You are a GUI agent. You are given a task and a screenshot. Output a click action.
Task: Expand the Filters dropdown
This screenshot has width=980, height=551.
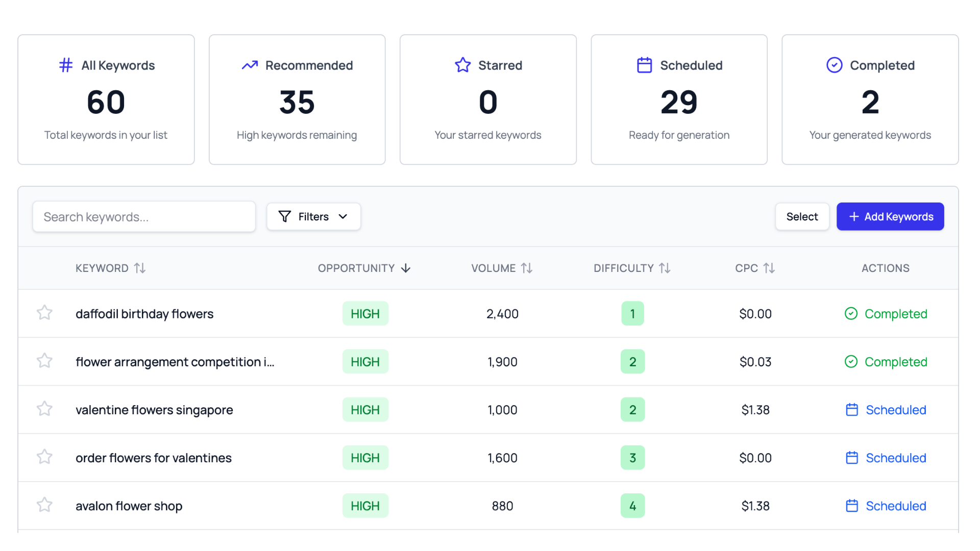[x=313, y=216]
